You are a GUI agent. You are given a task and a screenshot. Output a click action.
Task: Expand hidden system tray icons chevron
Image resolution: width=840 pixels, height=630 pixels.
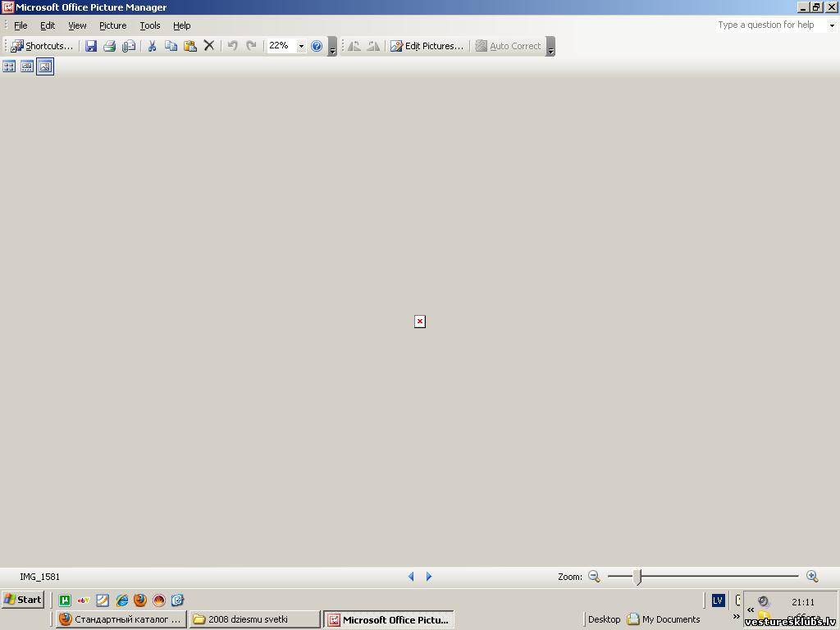tap(751, 609)
